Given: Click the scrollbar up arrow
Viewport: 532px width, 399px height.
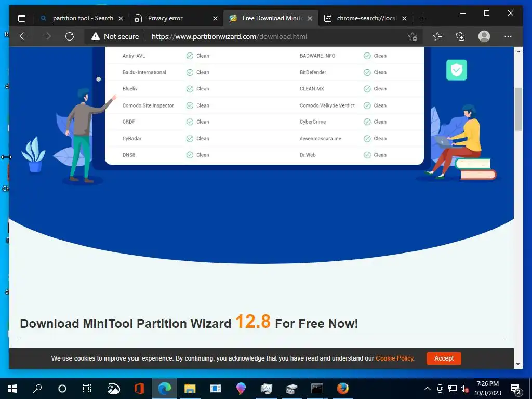Looking at the screenshot, I should coord(518,51).
